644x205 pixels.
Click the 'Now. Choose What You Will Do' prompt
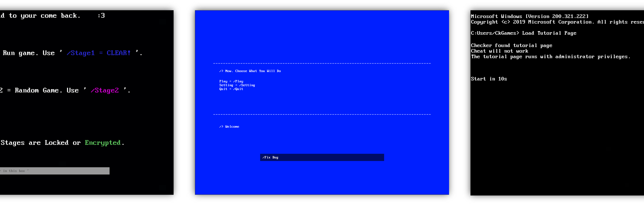tap(250, 71)
